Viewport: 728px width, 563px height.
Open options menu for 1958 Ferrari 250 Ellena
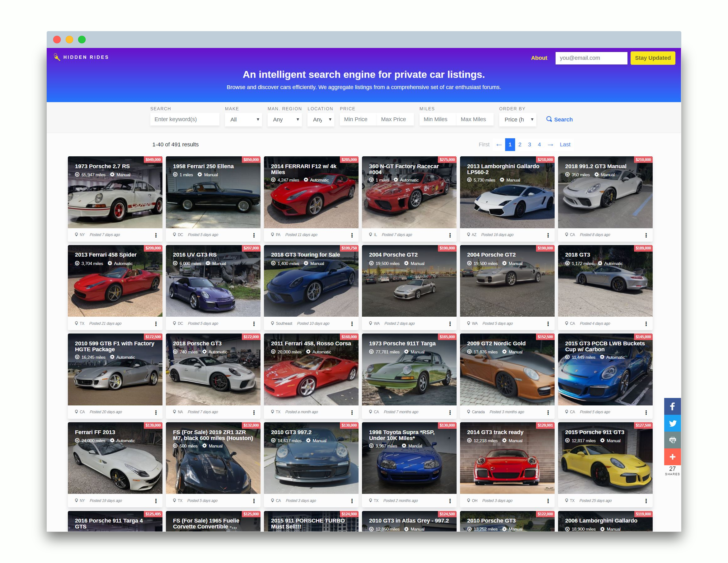tap(254, 235)
